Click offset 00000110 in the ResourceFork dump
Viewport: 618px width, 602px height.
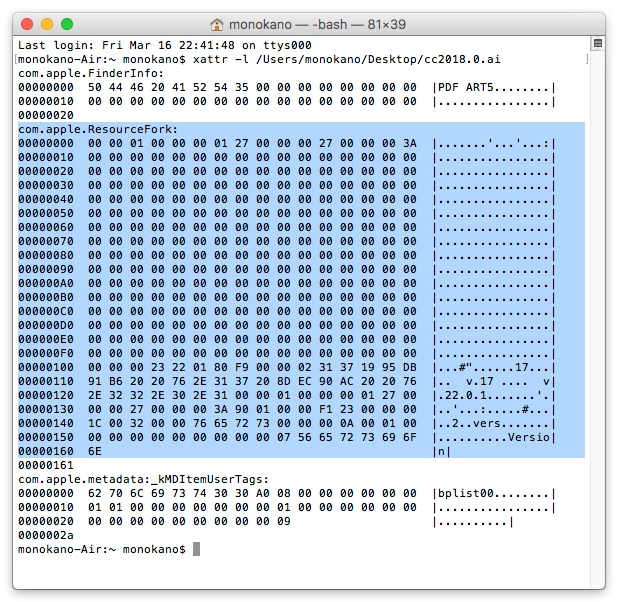(x=46, y=381)
